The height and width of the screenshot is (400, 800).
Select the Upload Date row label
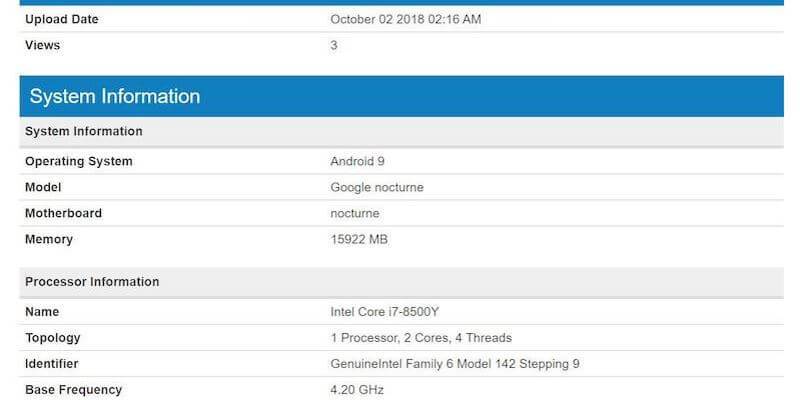tap(62, 19)
